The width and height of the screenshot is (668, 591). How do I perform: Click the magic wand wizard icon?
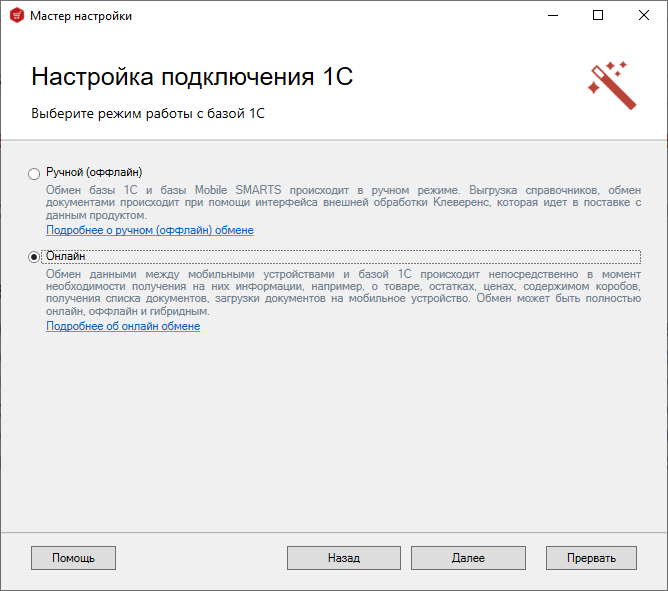tap(612, 86)
